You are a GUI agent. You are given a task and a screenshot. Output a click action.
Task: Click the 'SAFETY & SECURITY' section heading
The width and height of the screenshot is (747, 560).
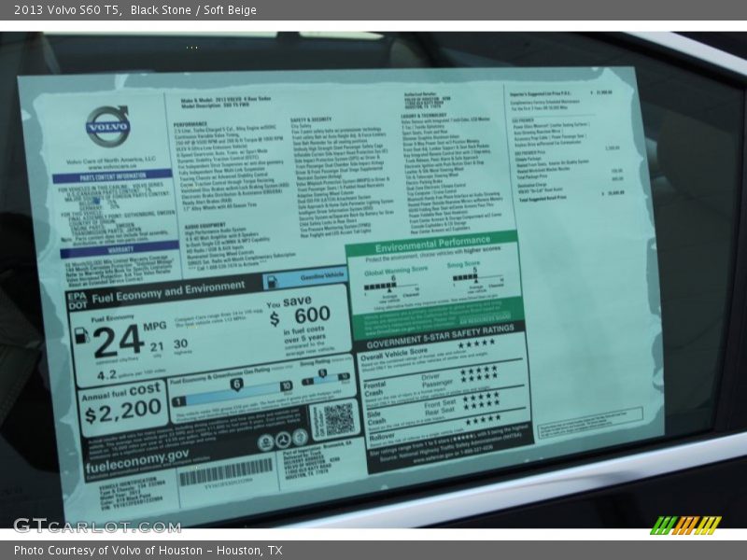[311, 119]
